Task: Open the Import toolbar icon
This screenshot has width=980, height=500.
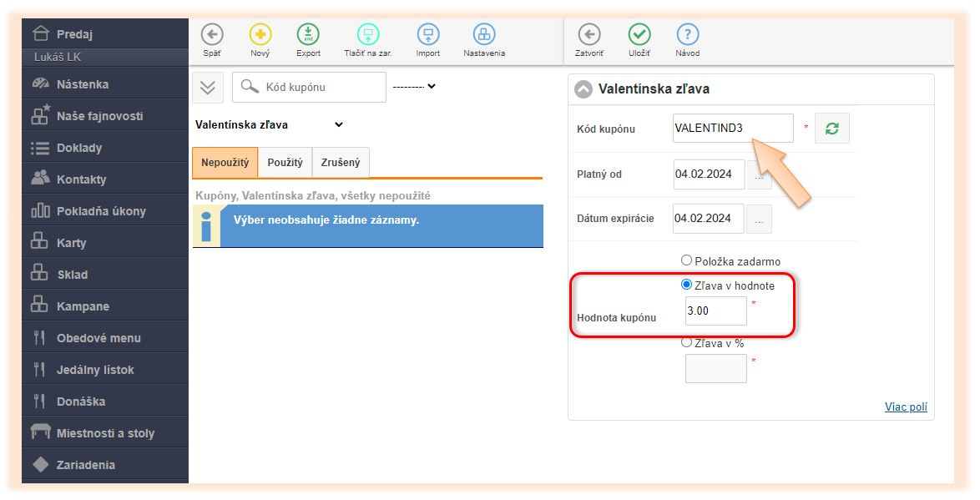Action: (x=427, y=34)
